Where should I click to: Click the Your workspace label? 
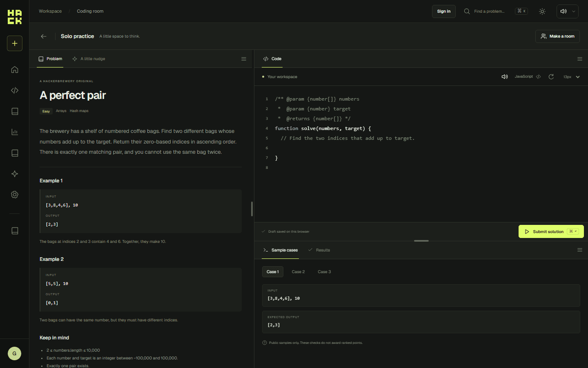[x=282, y=77]
